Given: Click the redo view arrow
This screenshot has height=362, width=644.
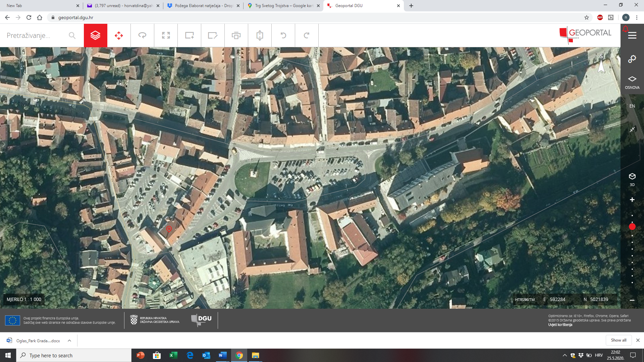Looking at the screenshot, I should coord(307,35).
